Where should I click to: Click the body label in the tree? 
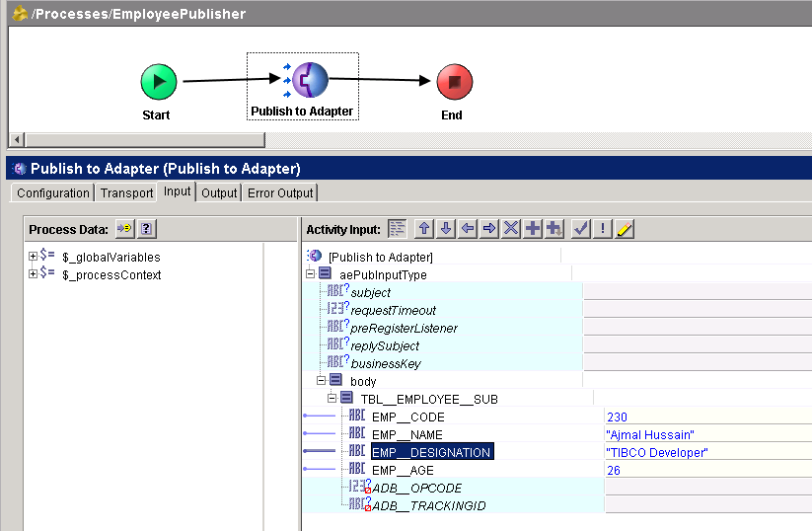(363, 381)
